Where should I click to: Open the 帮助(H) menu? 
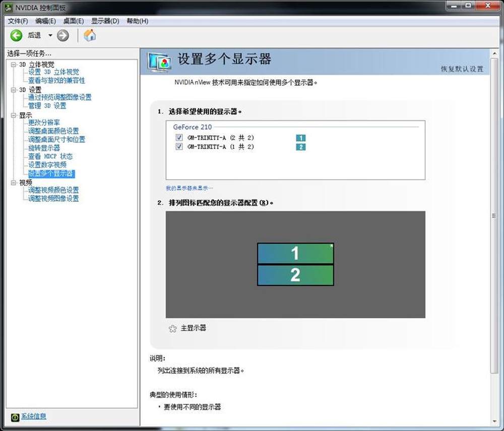[x=138, y=21]
